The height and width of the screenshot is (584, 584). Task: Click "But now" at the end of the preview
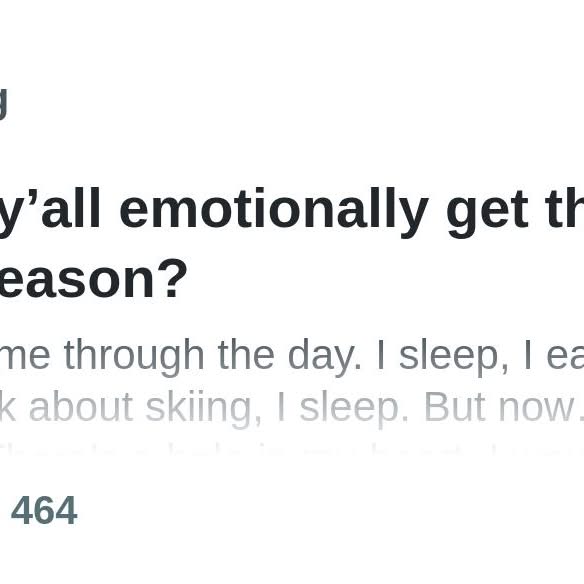[504, 407]
